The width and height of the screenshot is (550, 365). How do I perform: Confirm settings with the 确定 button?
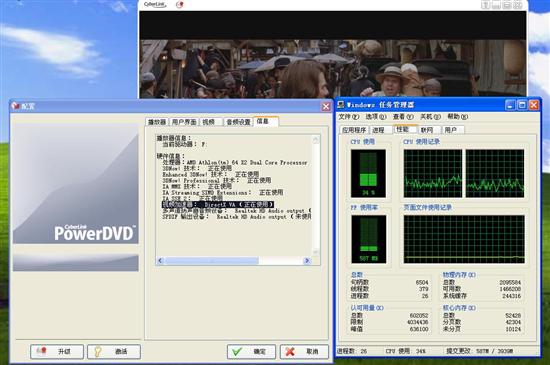click(251, 352)
